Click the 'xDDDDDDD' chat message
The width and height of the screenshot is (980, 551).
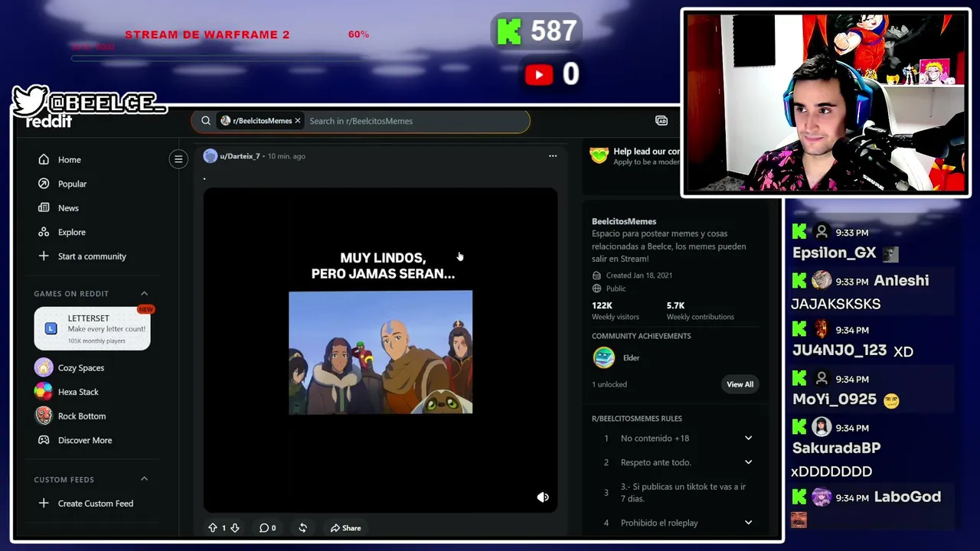(x=831, y=471)
